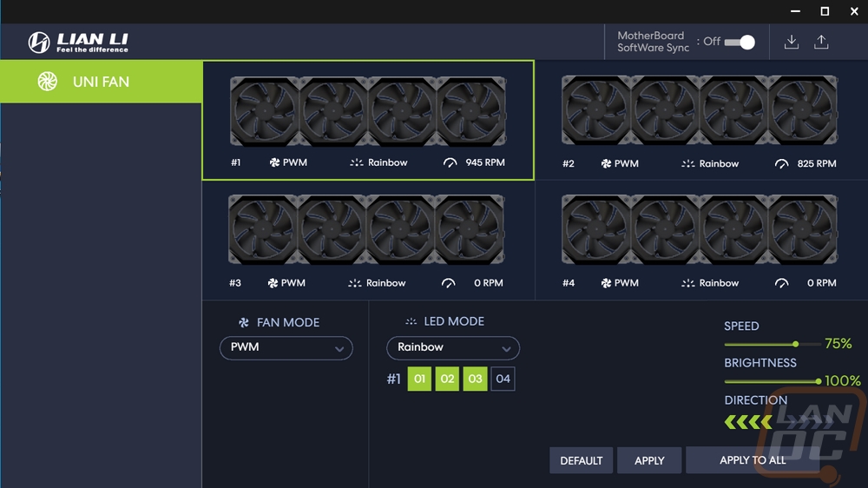Screen dimensions: 868x488
Task: Close the Lian Li window
Action: point(854,11)
